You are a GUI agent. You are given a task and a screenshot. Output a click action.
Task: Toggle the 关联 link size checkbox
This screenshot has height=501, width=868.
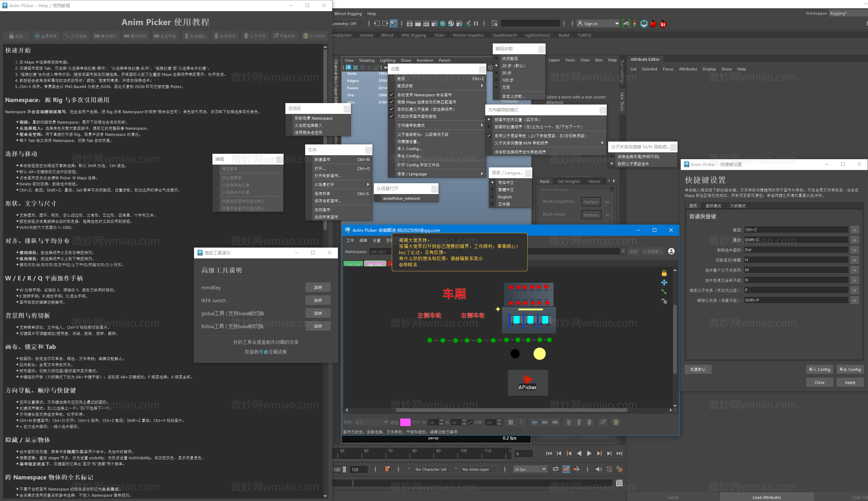coord(470,422)
